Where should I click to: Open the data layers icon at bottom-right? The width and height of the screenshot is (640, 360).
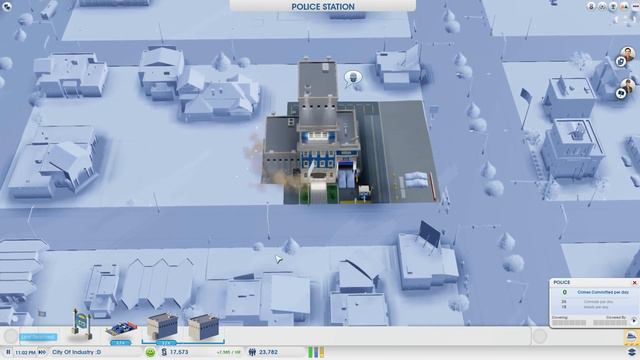tap(632, 352)
